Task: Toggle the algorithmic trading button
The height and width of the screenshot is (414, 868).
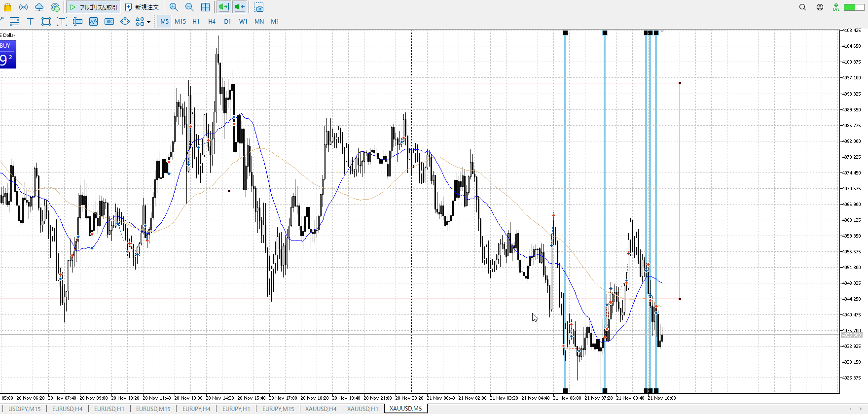Action: tap(94, 7)
